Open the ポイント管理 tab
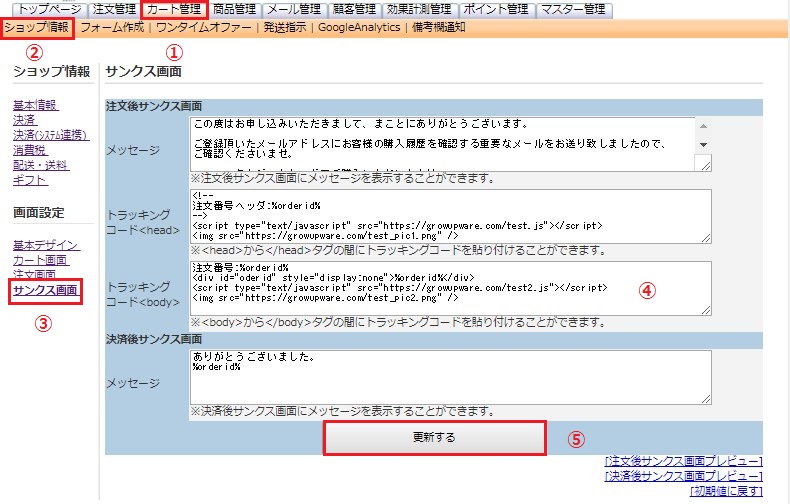The height and width of the screenshot is (504, 790). pos(496,10)
